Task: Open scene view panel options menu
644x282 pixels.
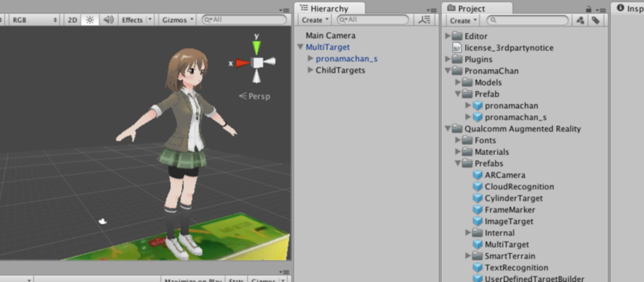Action: (284, 10)
